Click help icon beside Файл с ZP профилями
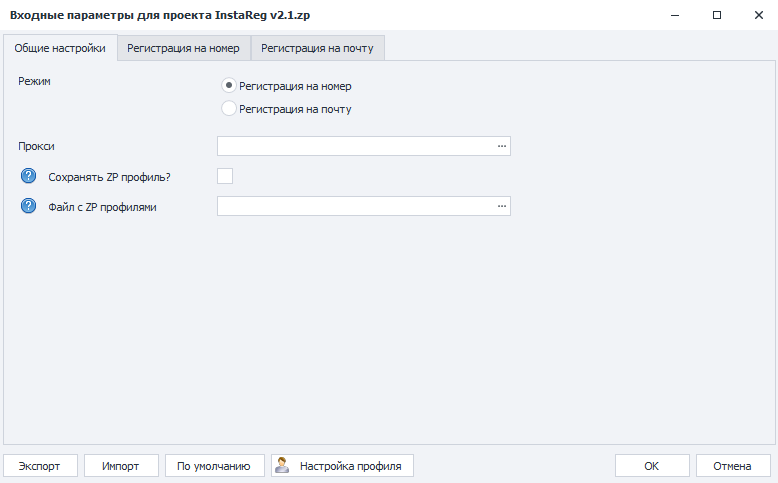778x483 pixels. [x=28, y=206]
